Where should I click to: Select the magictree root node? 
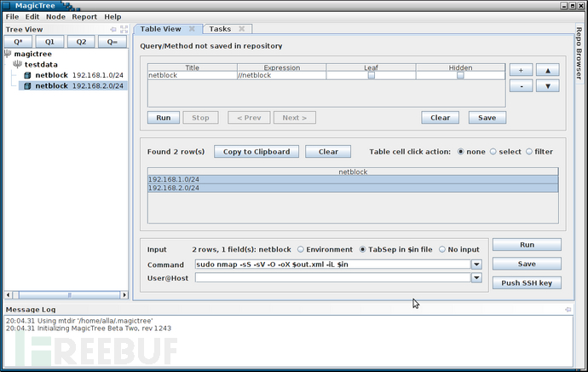32,54
